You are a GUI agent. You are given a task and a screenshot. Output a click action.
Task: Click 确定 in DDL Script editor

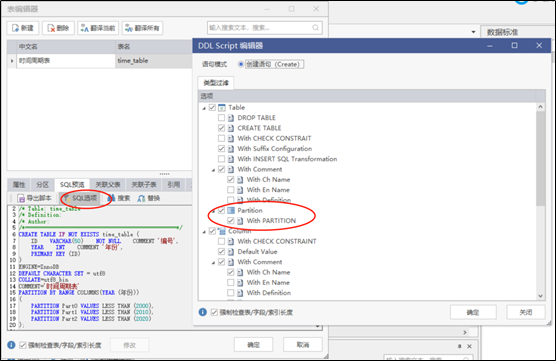pyautogui.click(x=473, y=312)
